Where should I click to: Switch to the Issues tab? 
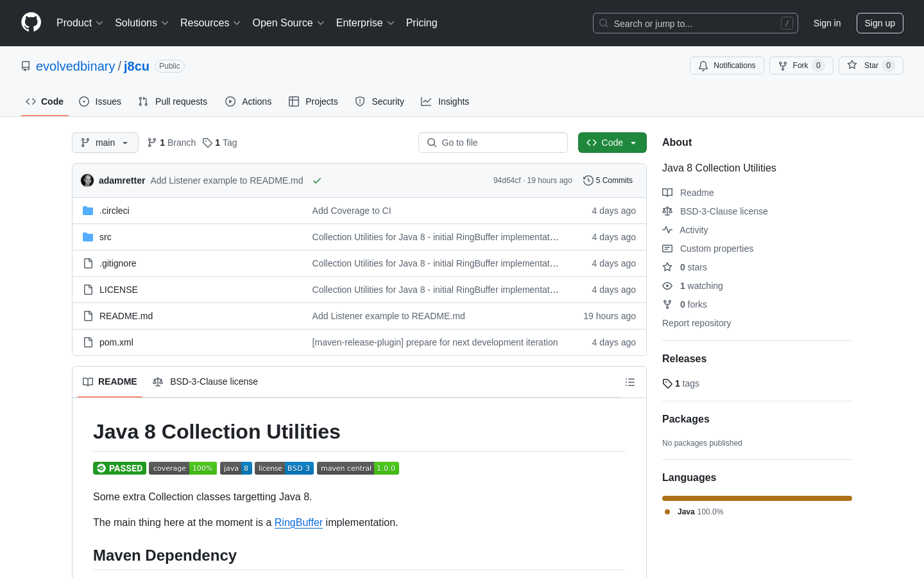pos(100,101)
